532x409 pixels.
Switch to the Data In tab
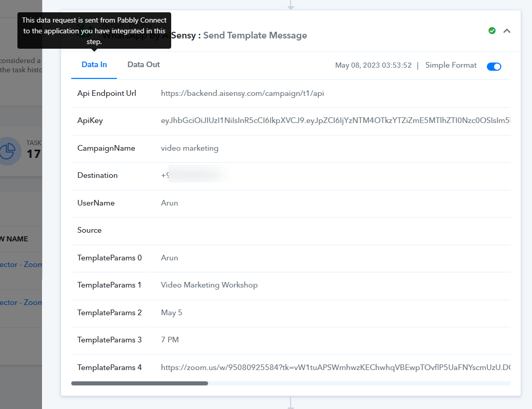[x=94, y=65]
